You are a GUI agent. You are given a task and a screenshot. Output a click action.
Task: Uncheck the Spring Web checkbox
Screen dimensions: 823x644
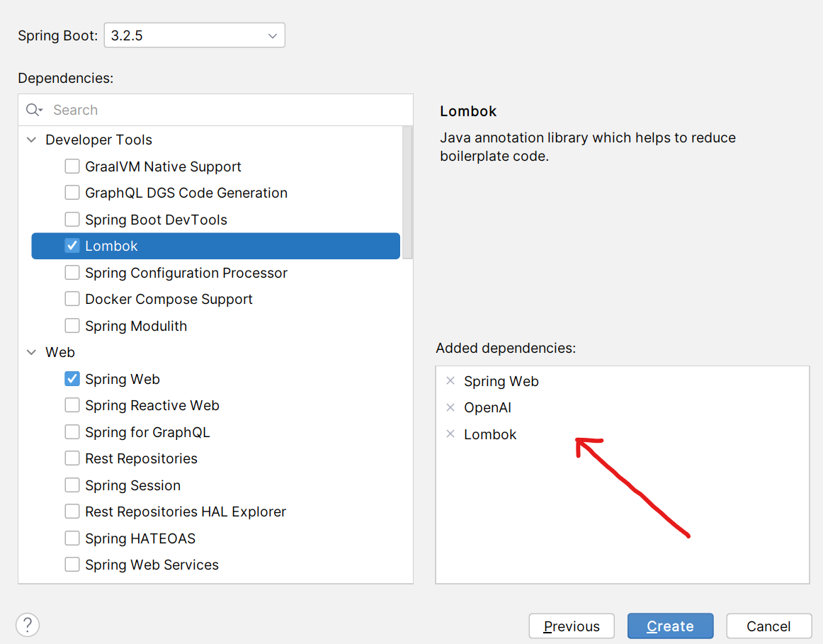(72, 379)
